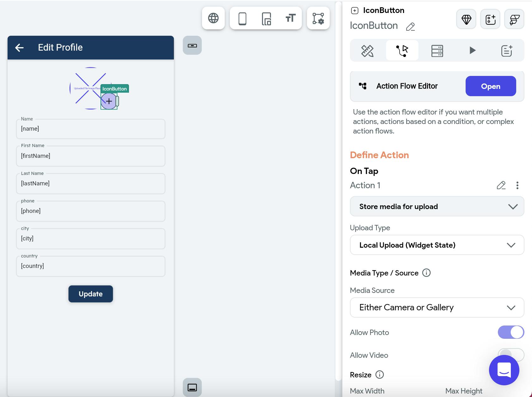Select the plus IconButton on avatar
This screenshot has height=397, width=532.
click(109, 101)
